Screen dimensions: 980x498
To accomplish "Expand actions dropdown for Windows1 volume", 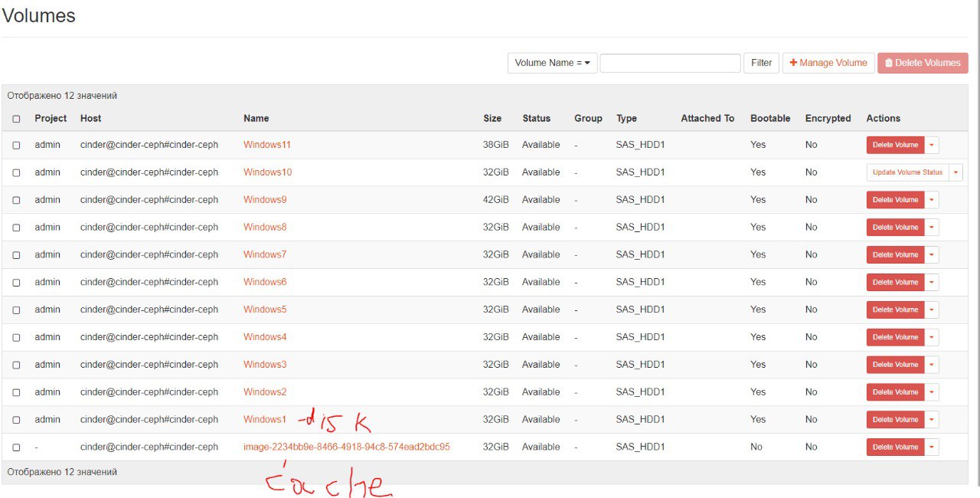I will (x=932, y=420).
